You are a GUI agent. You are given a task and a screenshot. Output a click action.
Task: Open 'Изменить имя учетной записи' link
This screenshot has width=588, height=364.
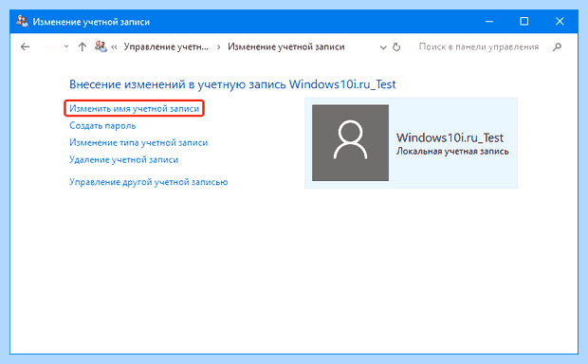tap(135, 109)
